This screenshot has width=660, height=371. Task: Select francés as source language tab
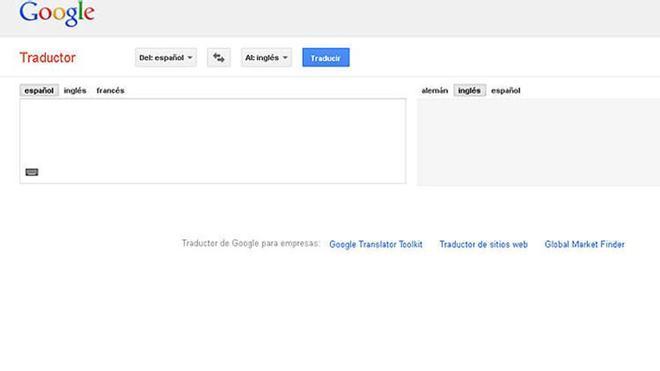point(110,91)
